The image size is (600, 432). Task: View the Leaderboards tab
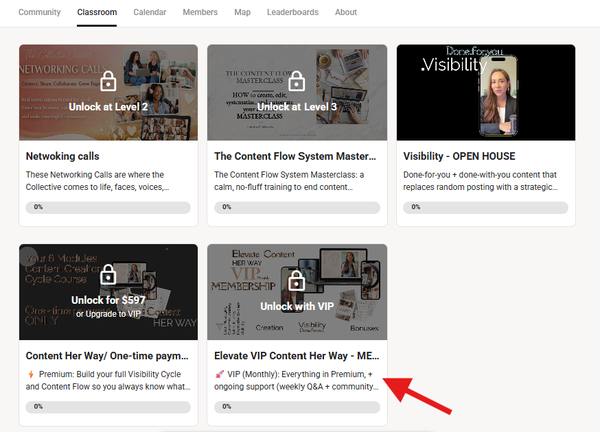[291, 12]
